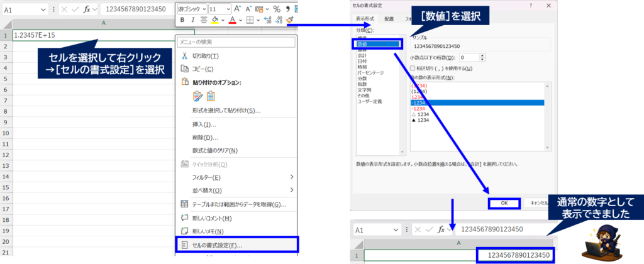Click the left formula bar enter checkmark
Screen dimensions: 644x264
[x=75, y=9]
